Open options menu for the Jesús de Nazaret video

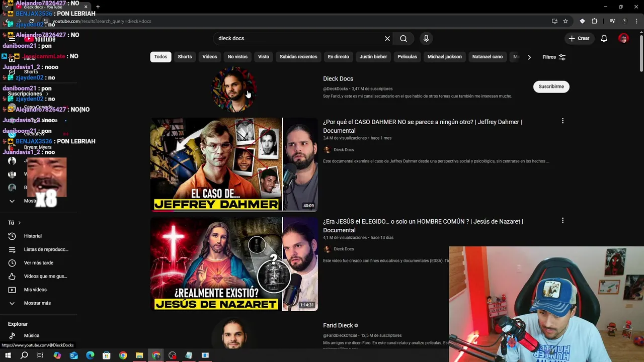click(x=562, y=220)
